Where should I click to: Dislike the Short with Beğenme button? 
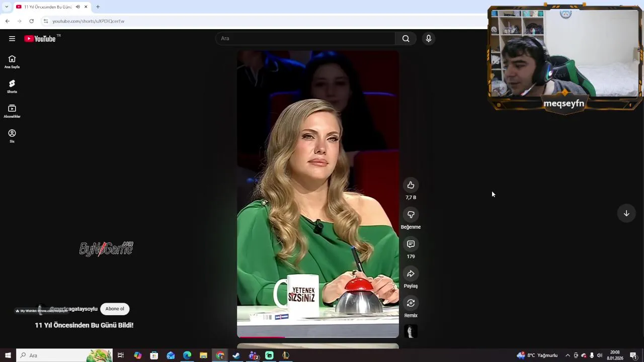click(x=411, y=215)
